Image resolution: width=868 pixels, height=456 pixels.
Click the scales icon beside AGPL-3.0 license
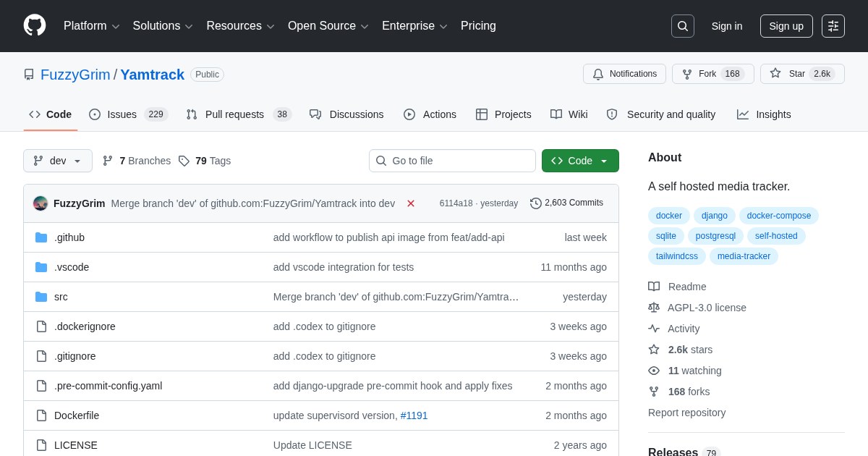pyautogui.click(x=654, y=308)
